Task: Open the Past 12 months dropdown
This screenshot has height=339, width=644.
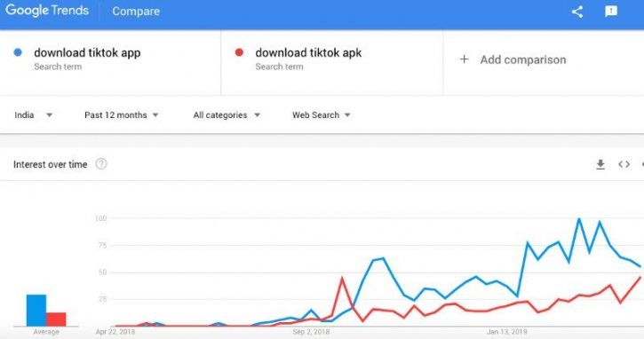Action: coord(121,114)
